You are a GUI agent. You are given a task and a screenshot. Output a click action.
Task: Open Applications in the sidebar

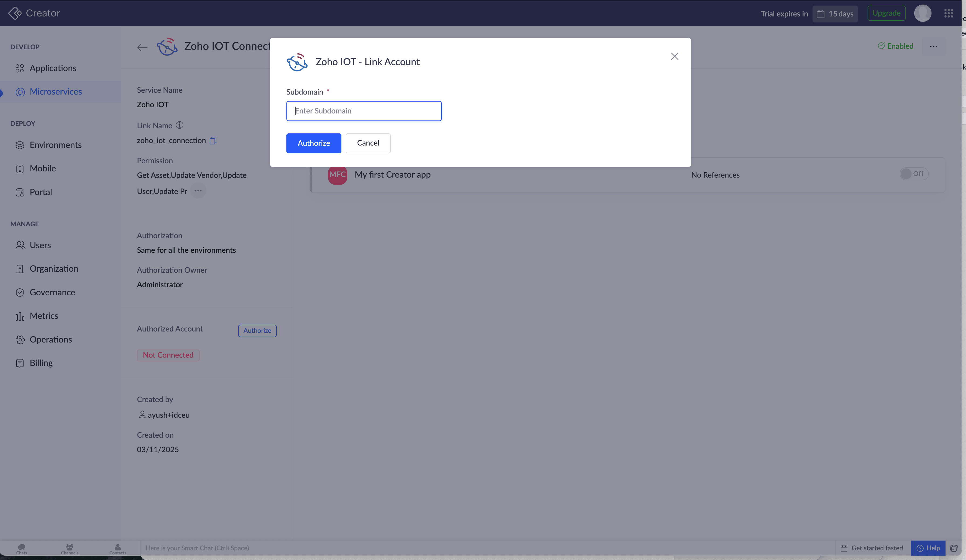click(53, 68)
